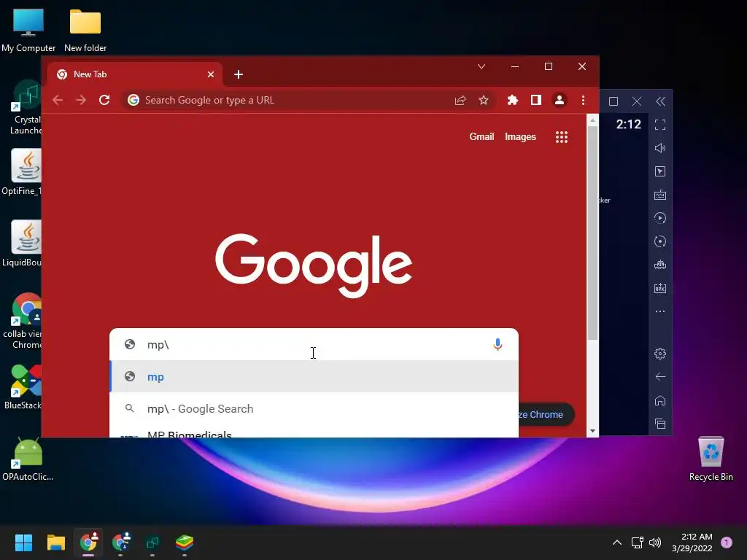Open File Explorer from taskbar
The image size is (747, 560).
point(55,542)
